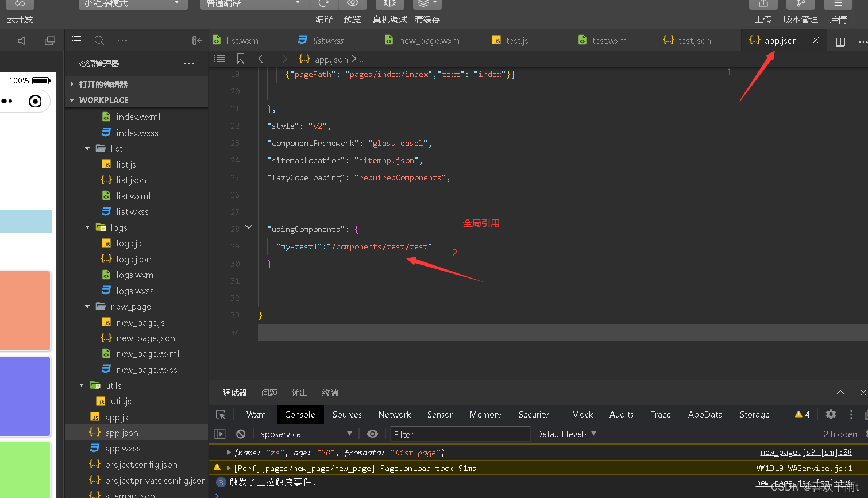The width and height of the screenshot is (868, 498).
Task: Switch to the test.json editor tab
Action: coord(698,40)
